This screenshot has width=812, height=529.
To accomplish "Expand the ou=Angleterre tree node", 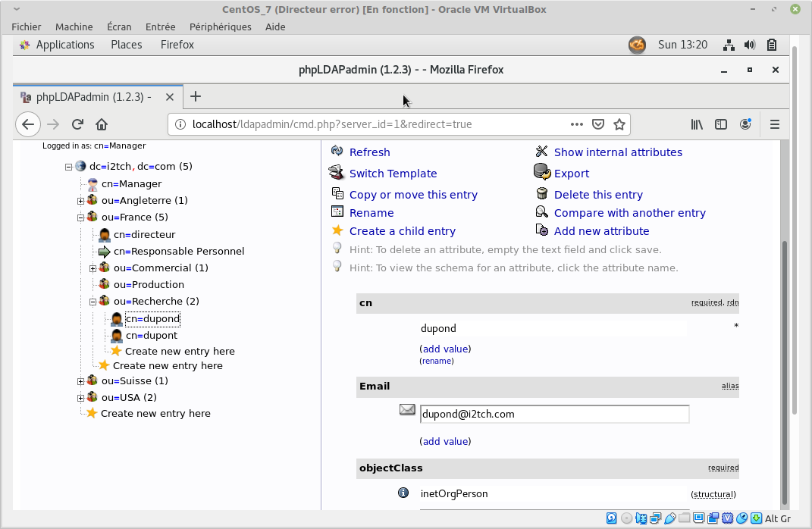I will [80, 201].
